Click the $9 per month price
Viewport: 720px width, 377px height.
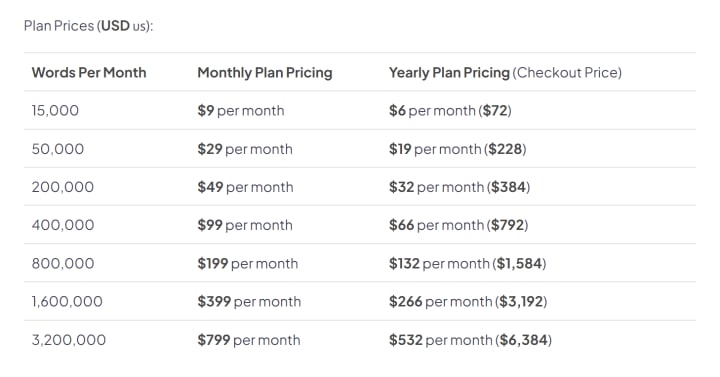(x=241, y=111)
